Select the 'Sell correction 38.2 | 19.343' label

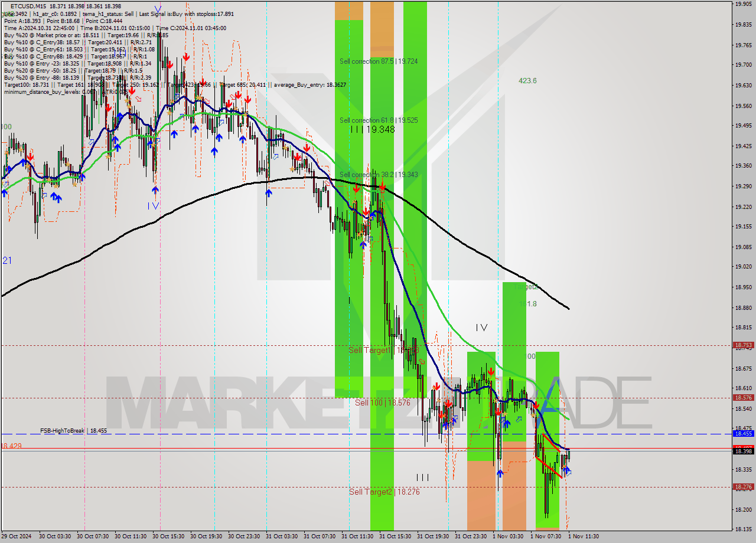coord(379,175)
